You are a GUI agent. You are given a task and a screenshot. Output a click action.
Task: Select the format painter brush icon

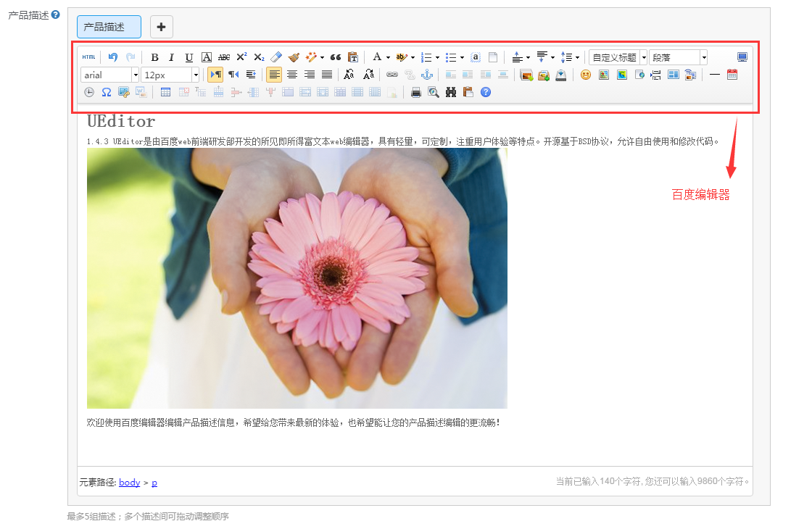tap(294, 57)
